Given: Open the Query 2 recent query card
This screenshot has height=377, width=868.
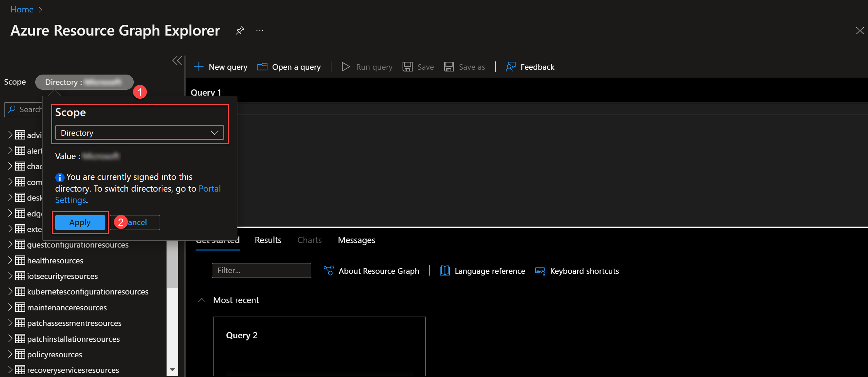Looking at the screenshot, I should tap(319, 346).
